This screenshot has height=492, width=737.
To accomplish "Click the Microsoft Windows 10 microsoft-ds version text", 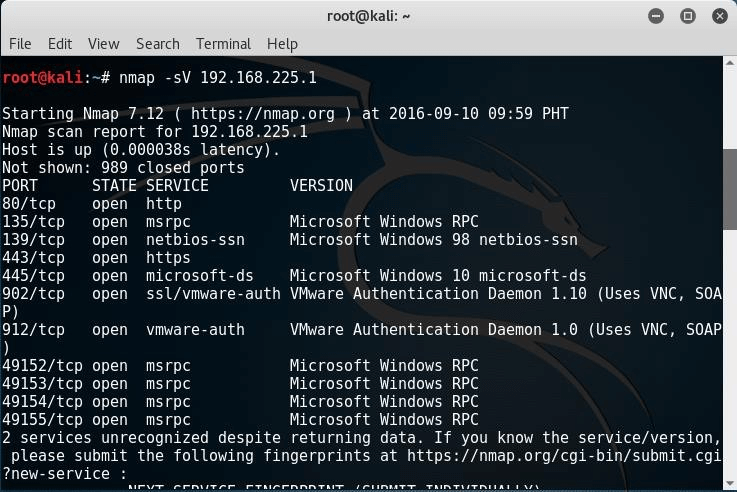I will tap(438, 276).
